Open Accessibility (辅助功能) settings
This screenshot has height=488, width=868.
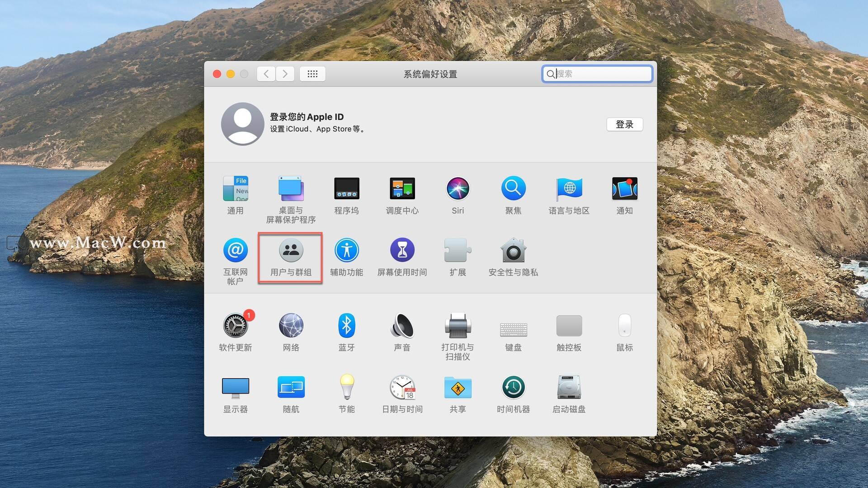pos(346,251)
